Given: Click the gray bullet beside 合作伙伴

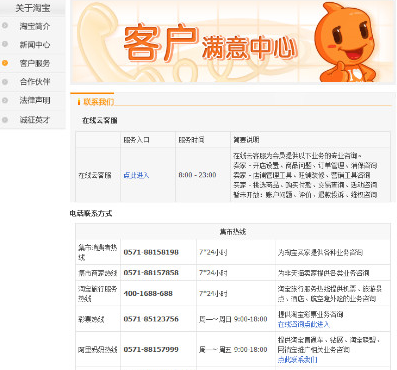Looking at the screenshot, I should 5,82.
